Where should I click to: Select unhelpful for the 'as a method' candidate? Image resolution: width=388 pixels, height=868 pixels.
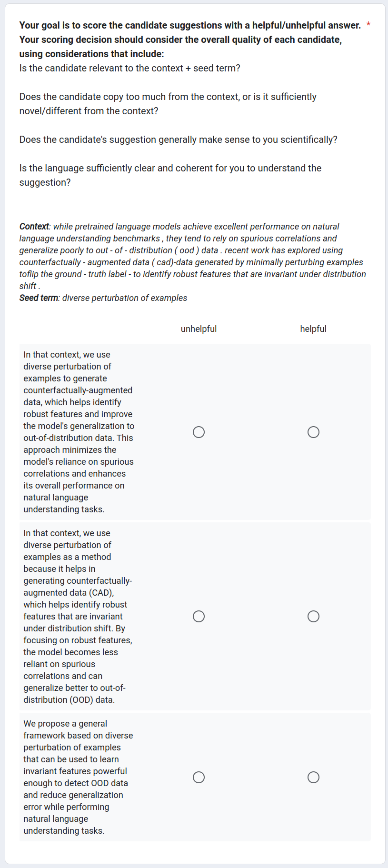[199, 616]
